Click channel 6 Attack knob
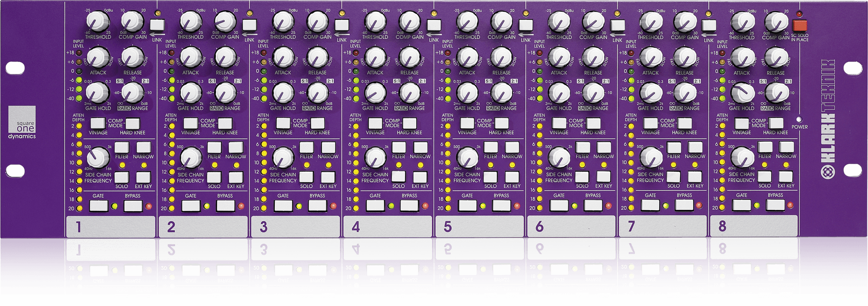The height and width of the screenshot is (306, 868). click(559, 58)
